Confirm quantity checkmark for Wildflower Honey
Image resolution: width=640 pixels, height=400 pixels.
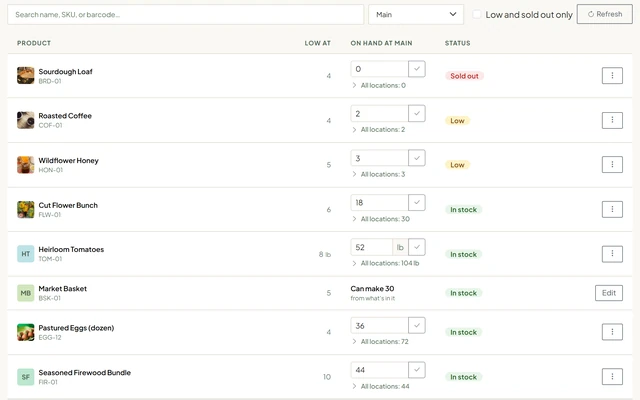coord(417,158)
